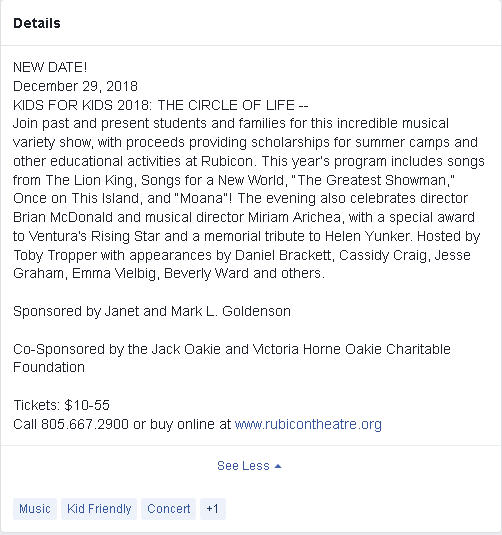This screenshot has width=502, height=535.
Task: Click the December 29, 2018 date text
Action: click(75, 86)
